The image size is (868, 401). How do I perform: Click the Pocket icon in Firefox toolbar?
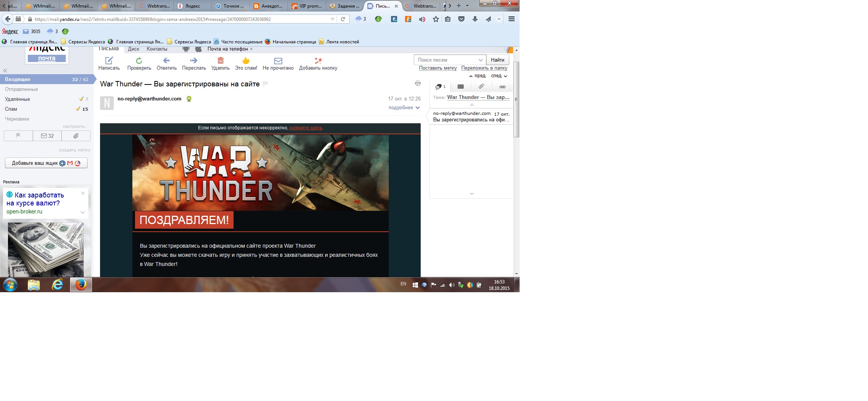tap(461, 19)
